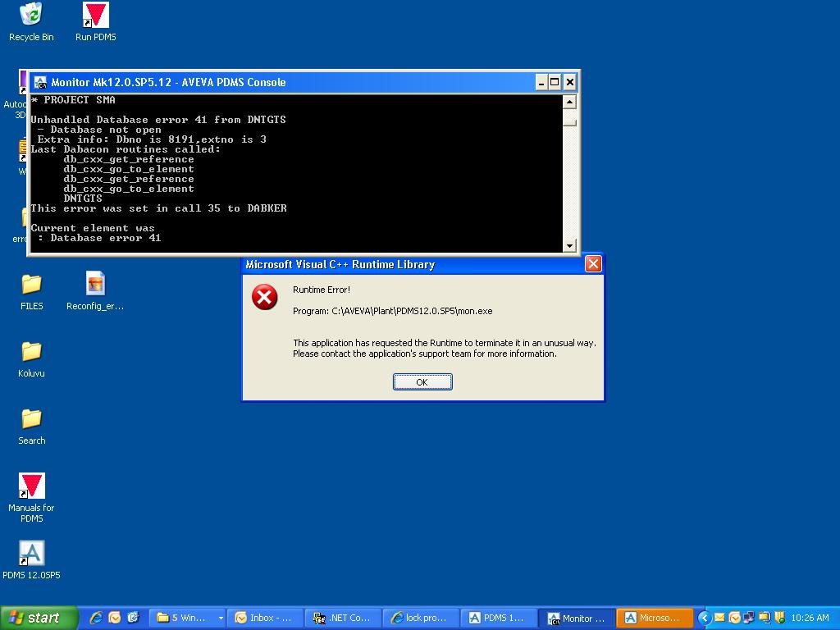Select the Reconfig_er... file icon

(x=95, y=292)
